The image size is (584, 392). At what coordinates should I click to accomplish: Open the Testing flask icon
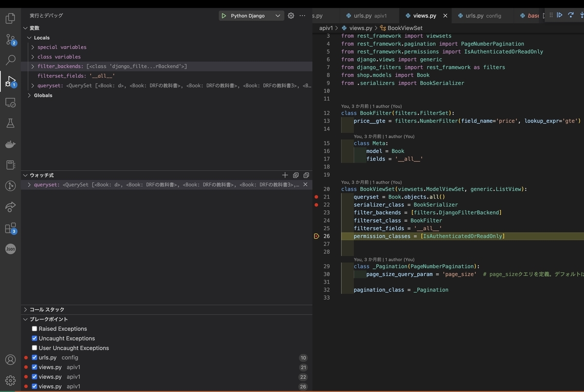coord(10,124)
